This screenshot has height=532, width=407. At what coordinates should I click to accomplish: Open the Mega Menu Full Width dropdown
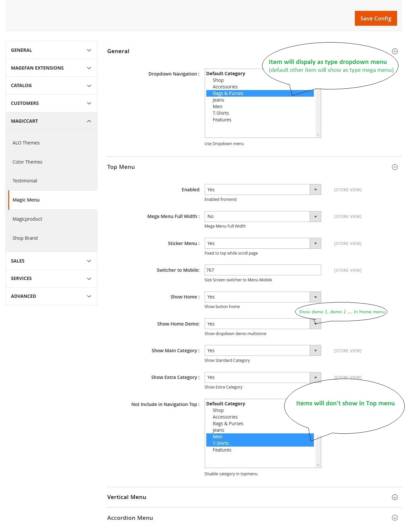(x=262, y=216)
